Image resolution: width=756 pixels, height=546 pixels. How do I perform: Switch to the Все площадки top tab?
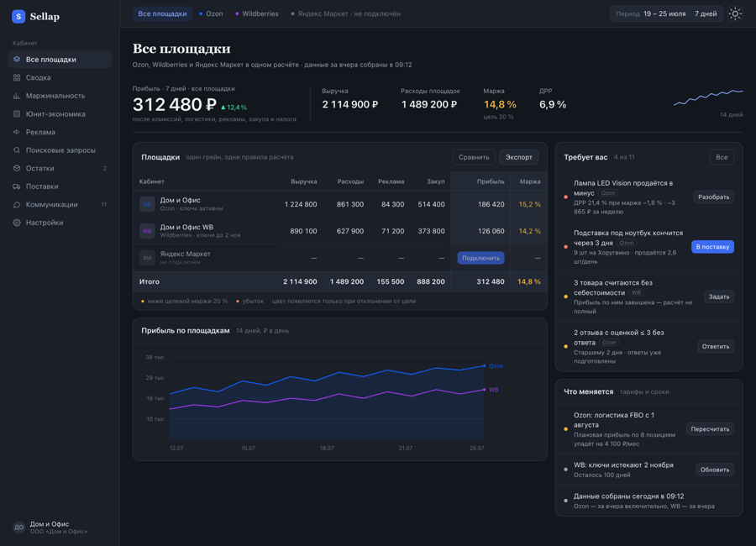coord(162,13)
